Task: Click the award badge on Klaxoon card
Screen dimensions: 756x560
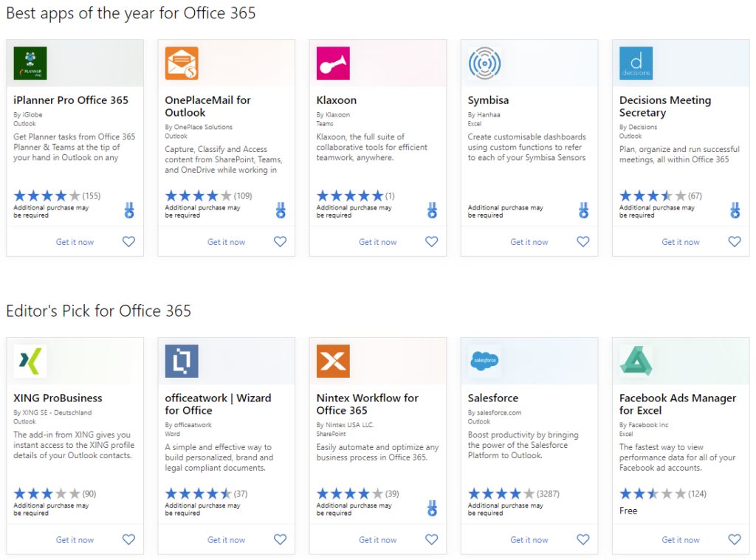Action: (x=432, y=210)
